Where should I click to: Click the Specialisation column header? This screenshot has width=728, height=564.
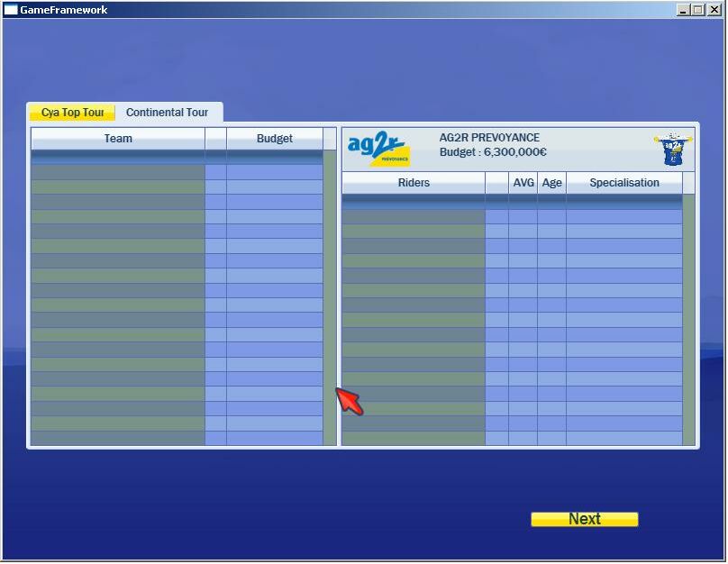tap(624, 183)
